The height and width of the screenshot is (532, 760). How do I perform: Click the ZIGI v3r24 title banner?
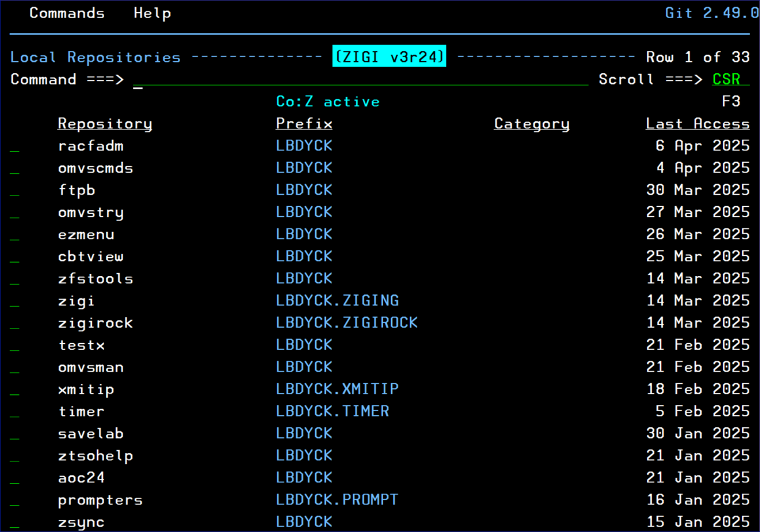[389, 56]
